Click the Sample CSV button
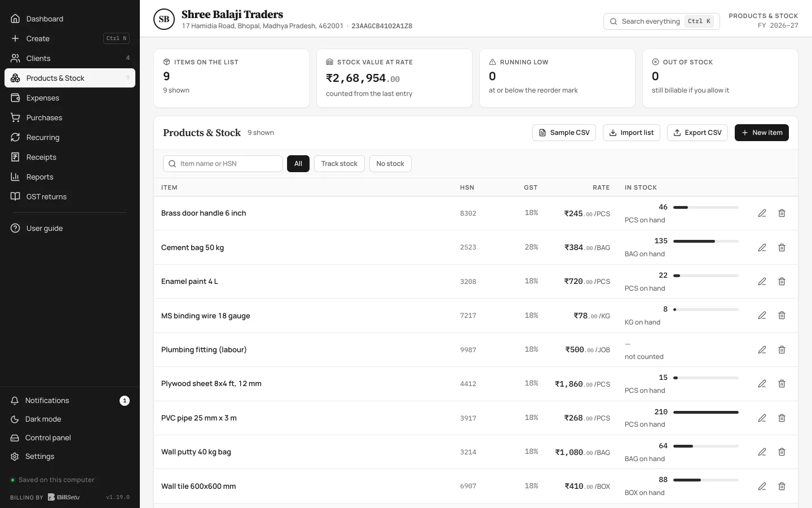 click(x=564, y=133)
